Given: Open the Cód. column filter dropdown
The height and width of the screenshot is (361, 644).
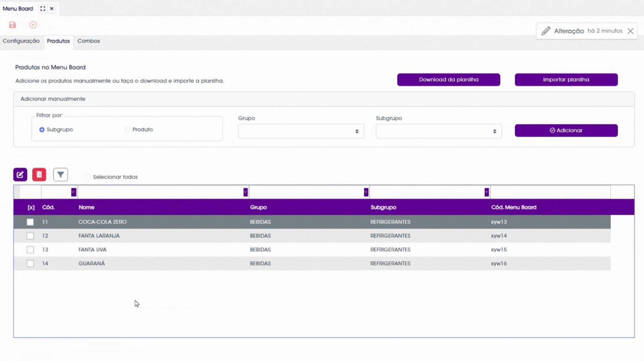Looking at the screenshot, I should tap(73, 192).
